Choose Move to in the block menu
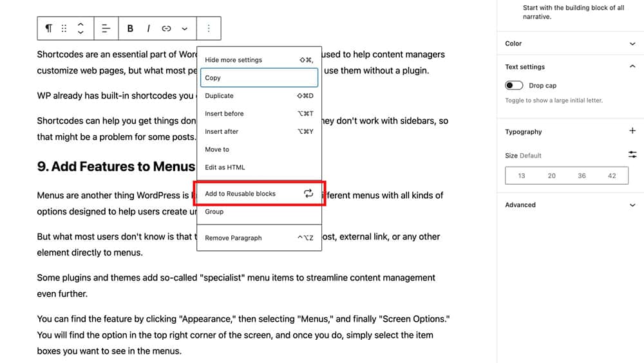The width and height of the screenshot is (644, 363). [x=259, y=149]
